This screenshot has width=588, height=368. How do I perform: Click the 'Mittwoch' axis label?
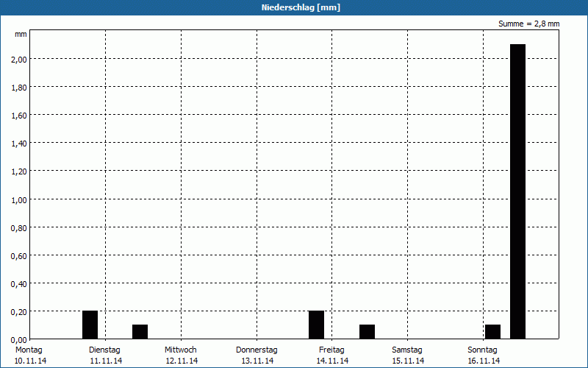[x=180, y=350]
